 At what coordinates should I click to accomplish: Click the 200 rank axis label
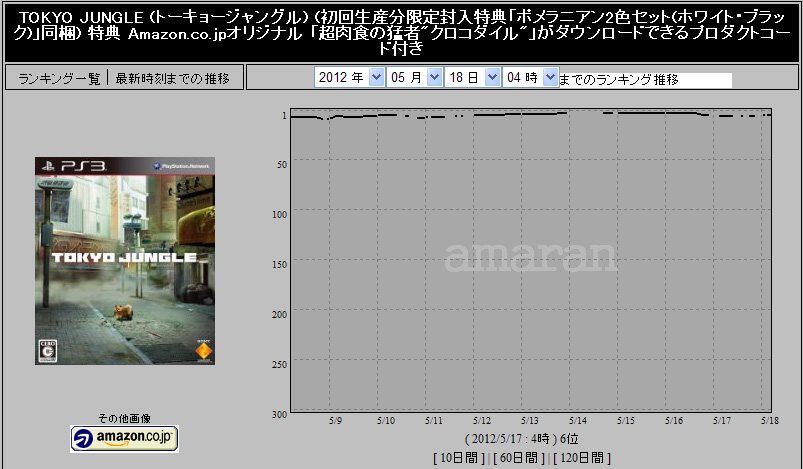coord(280,314)
